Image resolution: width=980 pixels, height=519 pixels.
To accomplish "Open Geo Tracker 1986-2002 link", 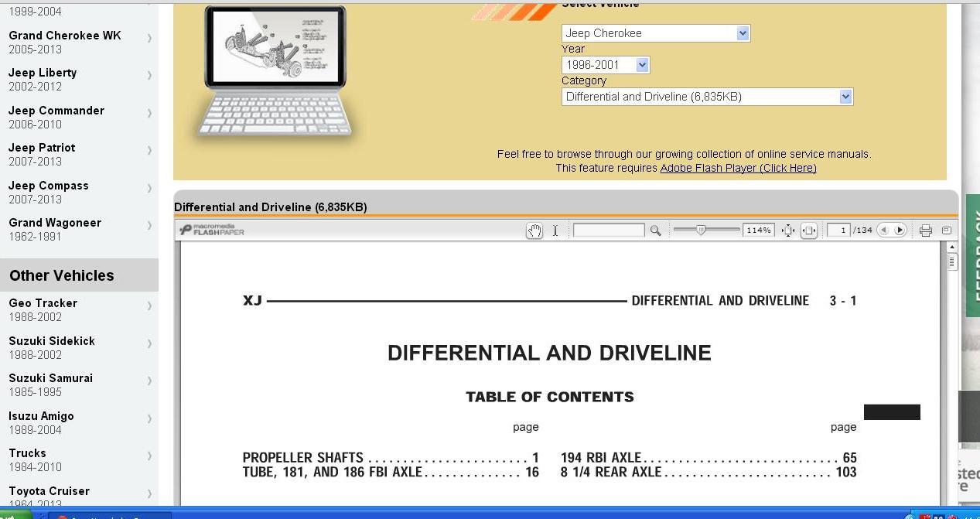I will (x=79, y=310).
